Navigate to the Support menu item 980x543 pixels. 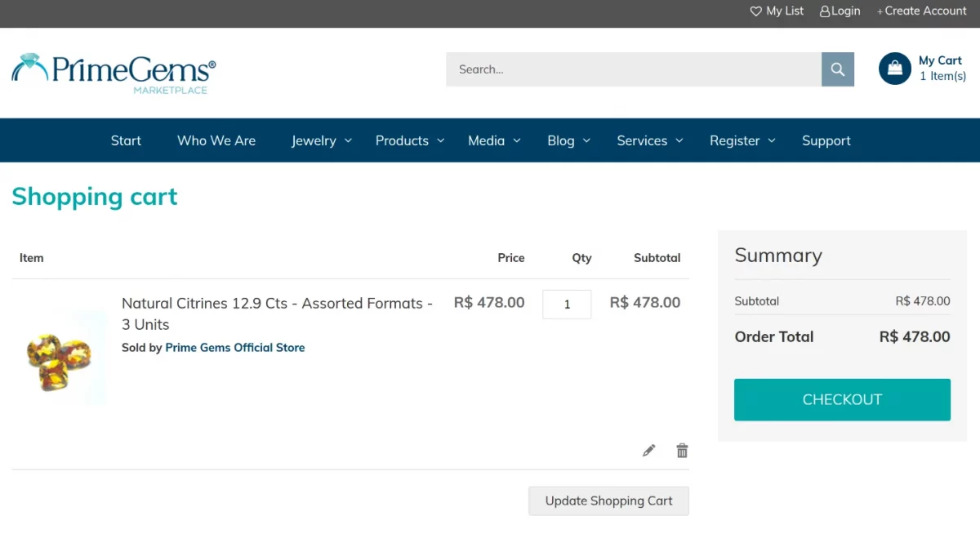click(x=826, y=140)
